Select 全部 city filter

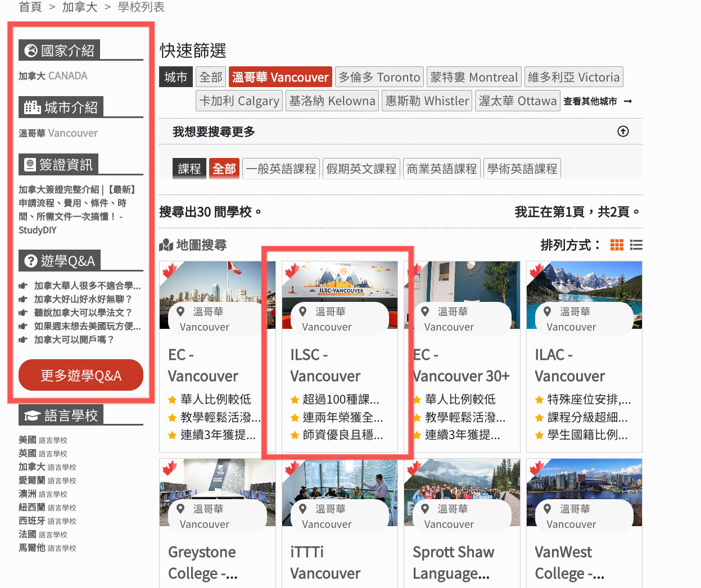211,77
